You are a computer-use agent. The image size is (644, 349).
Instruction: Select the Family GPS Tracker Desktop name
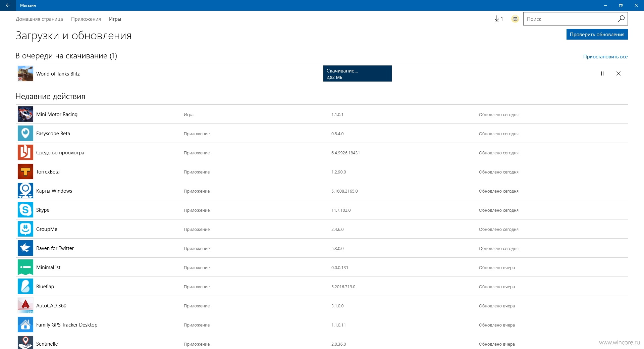tap(67, 325)
